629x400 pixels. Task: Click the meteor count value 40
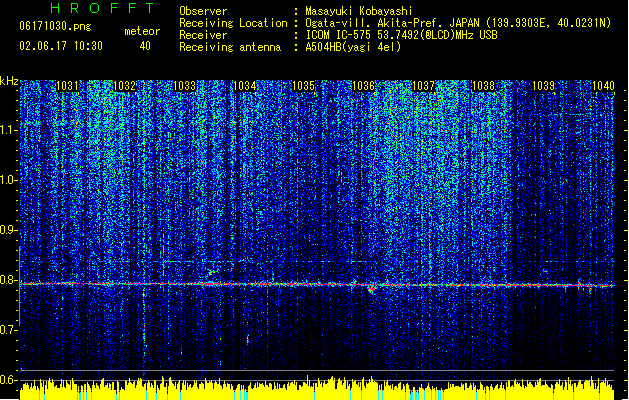(x=145, y=46)
